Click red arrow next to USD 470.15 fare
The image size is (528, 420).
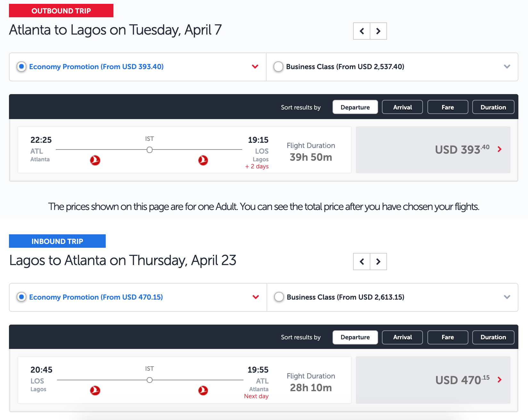(x=499, y=380)
